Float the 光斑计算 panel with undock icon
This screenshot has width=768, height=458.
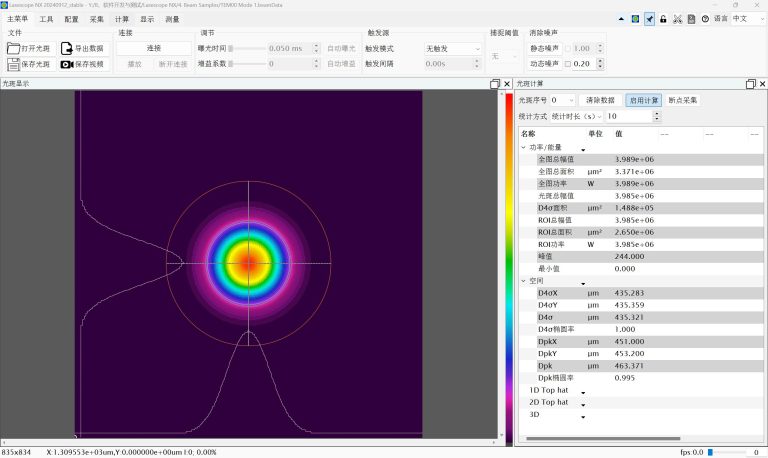[749, 84]
